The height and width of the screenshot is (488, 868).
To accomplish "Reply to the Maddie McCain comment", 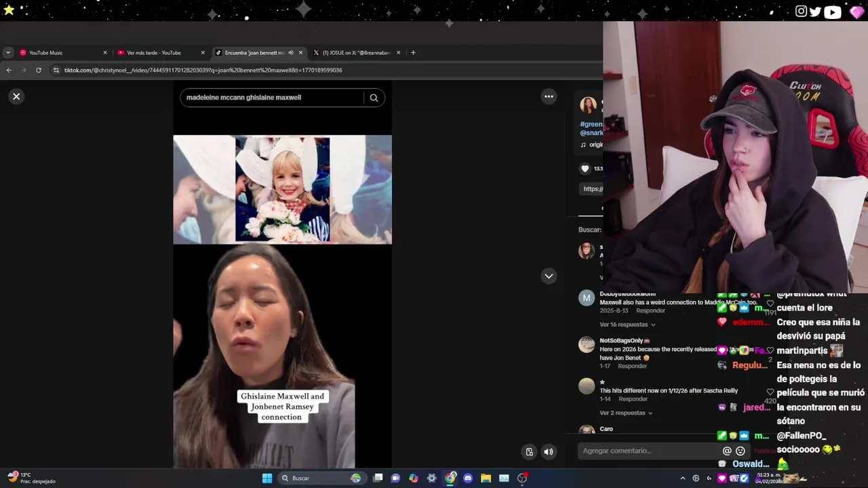I will [650, 310].
